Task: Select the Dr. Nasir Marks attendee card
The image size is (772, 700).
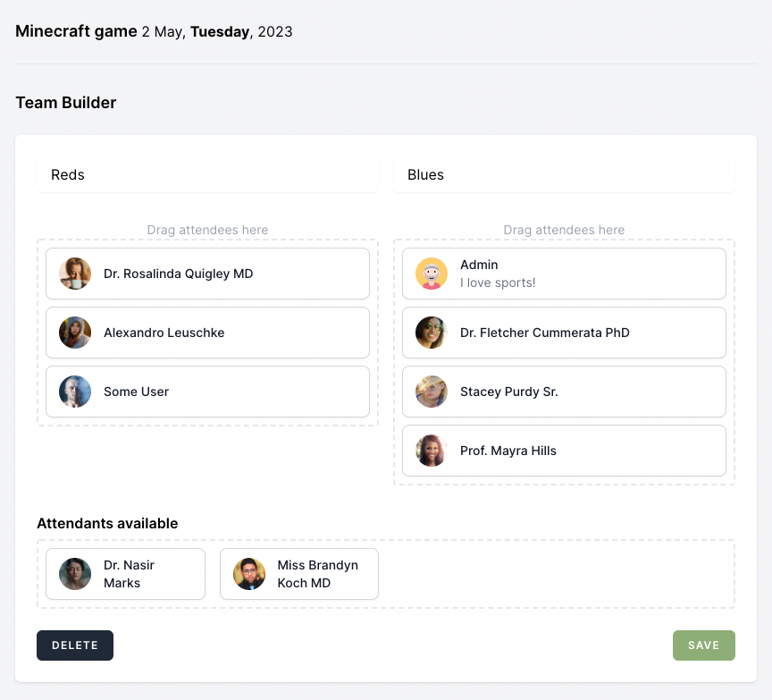Action: click(x=126, y=574)
